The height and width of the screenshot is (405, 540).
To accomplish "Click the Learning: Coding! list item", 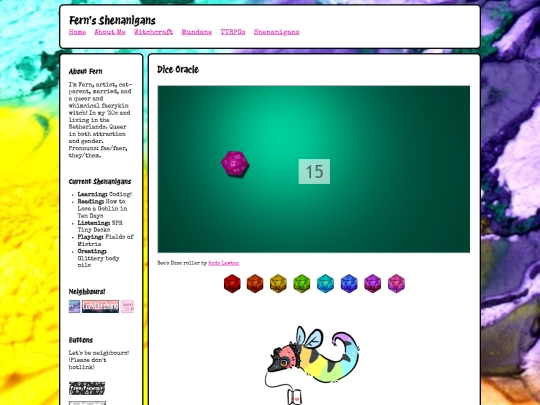I will pos(105,194).
